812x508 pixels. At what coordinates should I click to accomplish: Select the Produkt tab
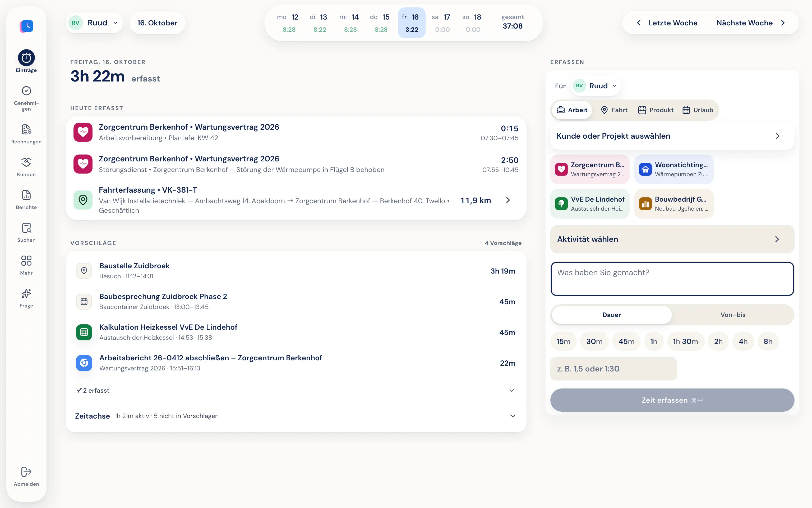point(656,110)
